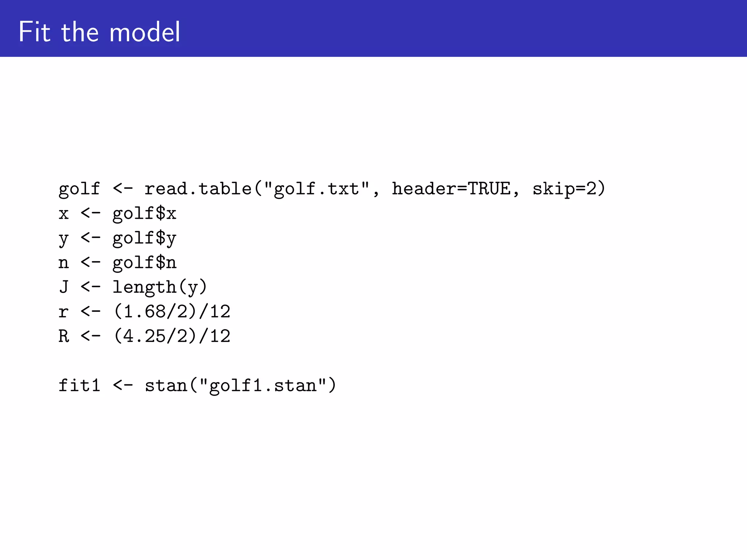Click the length(y) function call
This screenshot has width=747, height=560.
(160, 287)
